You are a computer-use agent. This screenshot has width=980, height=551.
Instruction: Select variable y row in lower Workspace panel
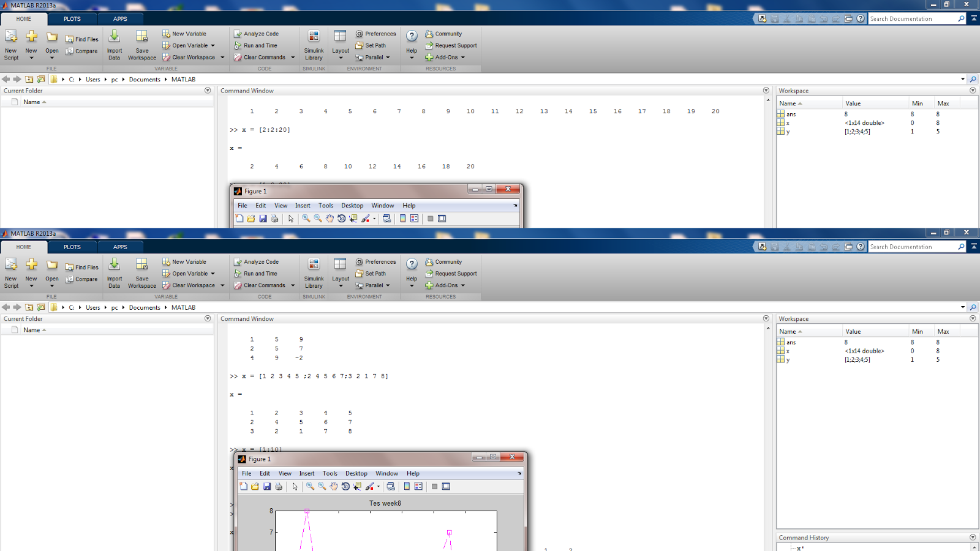coord(876,359)
